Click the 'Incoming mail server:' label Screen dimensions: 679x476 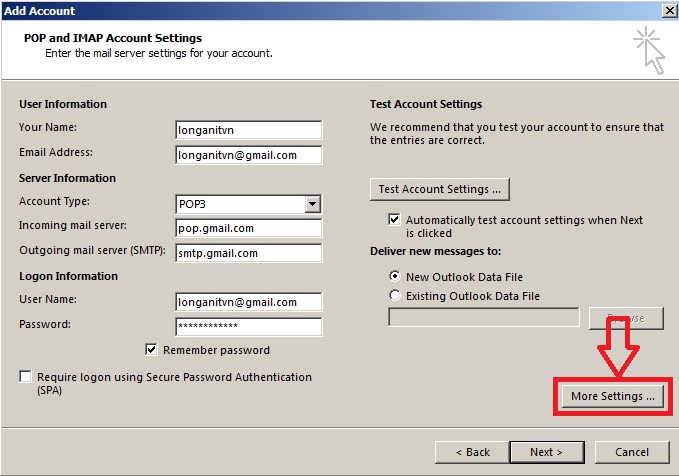(73, 225)
